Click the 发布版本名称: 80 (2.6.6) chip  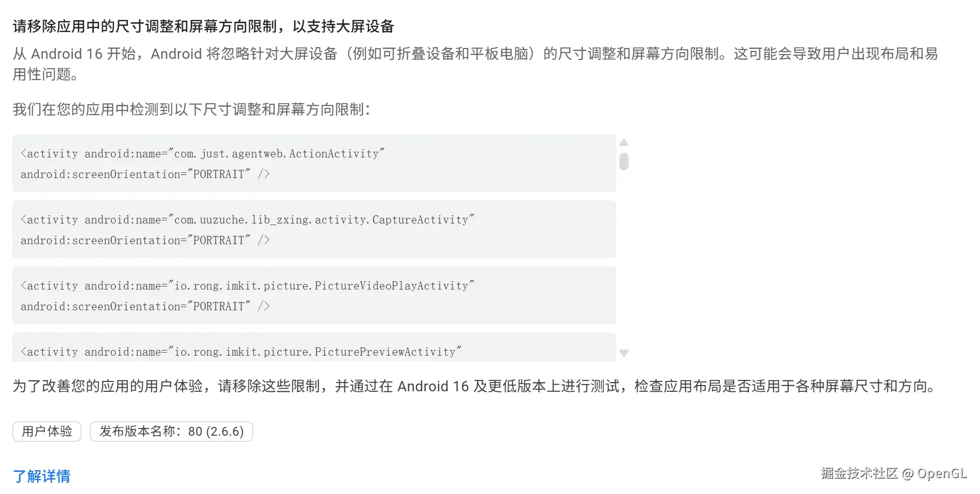[x=171, y=432]
